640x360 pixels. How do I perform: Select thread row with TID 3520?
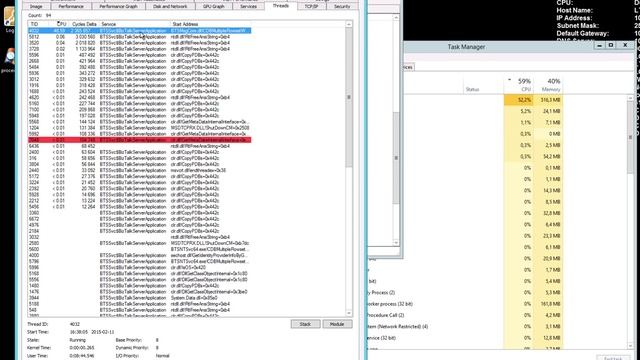click(x=139, y=43)
